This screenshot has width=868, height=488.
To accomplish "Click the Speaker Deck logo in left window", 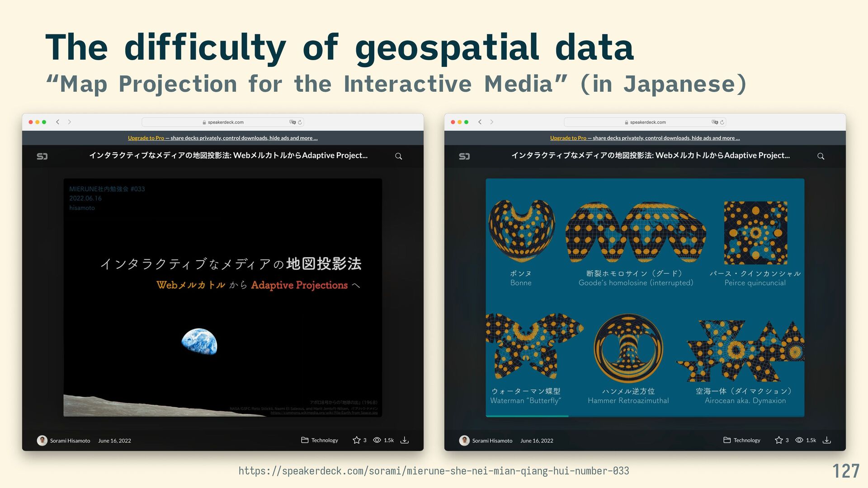I will pos(42,156).
